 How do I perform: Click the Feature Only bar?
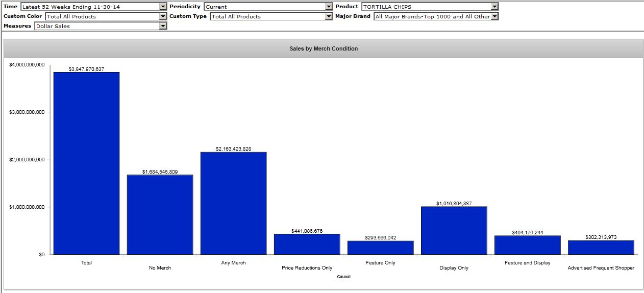(380, 248)
